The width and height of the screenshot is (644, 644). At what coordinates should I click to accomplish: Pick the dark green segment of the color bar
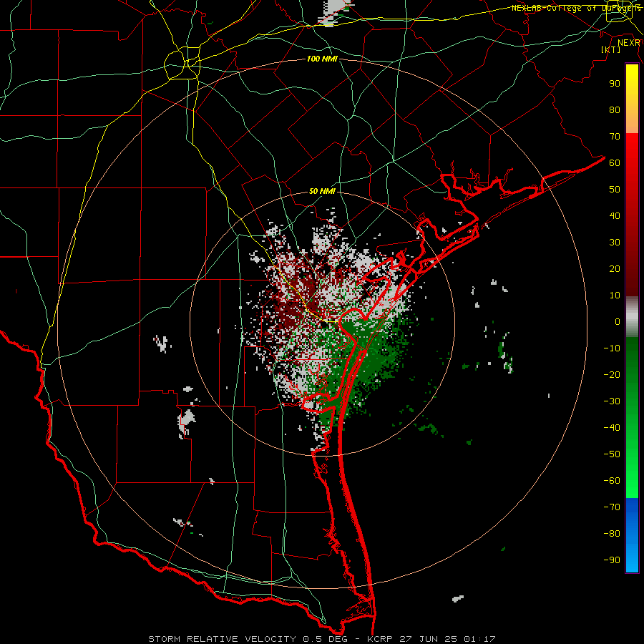[632, 370]
